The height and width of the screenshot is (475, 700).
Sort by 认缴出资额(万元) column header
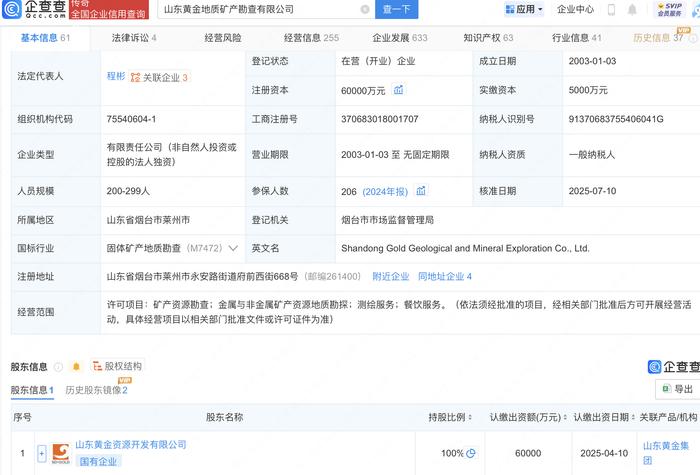(528, 417)
